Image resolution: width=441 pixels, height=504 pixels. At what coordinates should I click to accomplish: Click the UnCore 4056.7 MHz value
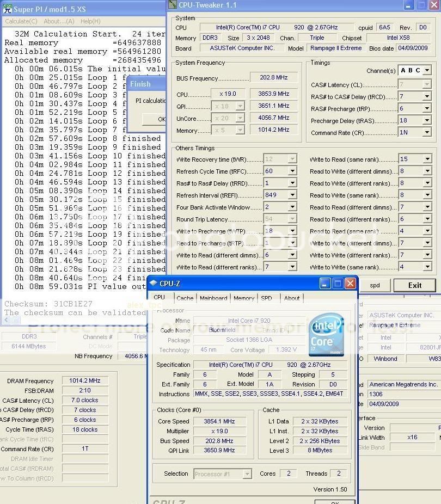click(x=273, y=118)
